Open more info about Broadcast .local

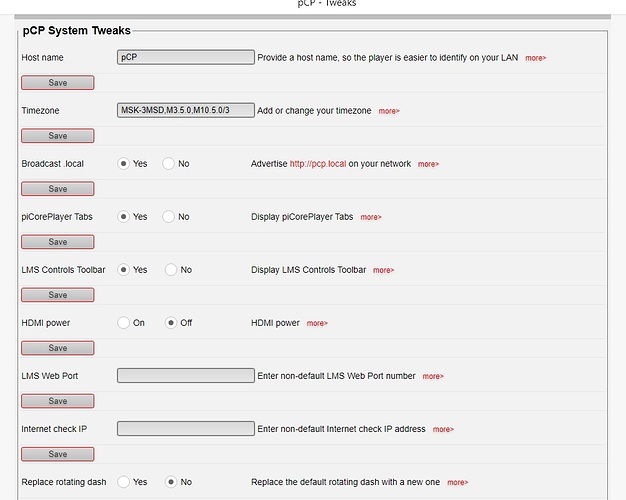(428, 164)
